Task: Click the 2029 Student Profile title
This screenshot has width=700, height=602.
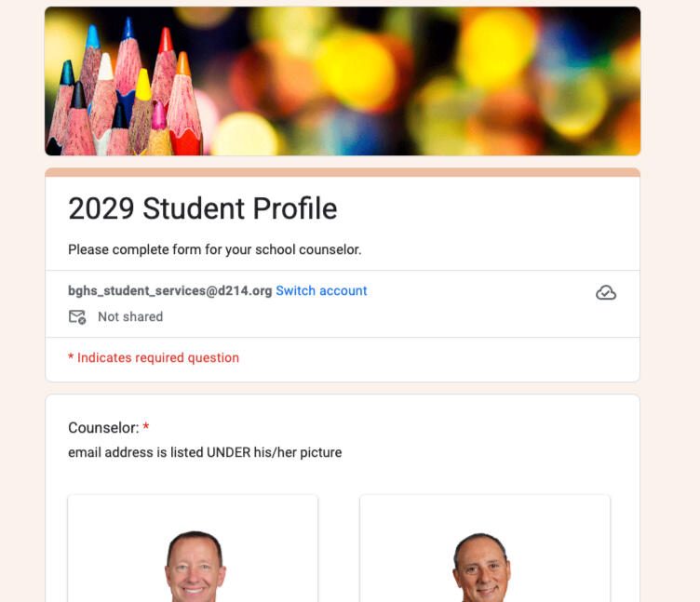Action: click(x=202, y=208)
